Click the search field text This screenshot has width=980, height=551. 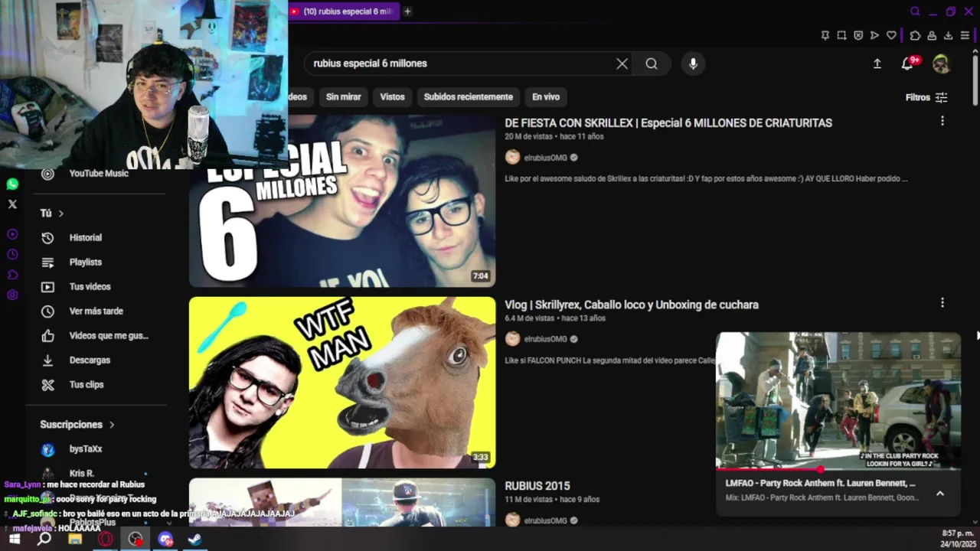tap(370, 64)
